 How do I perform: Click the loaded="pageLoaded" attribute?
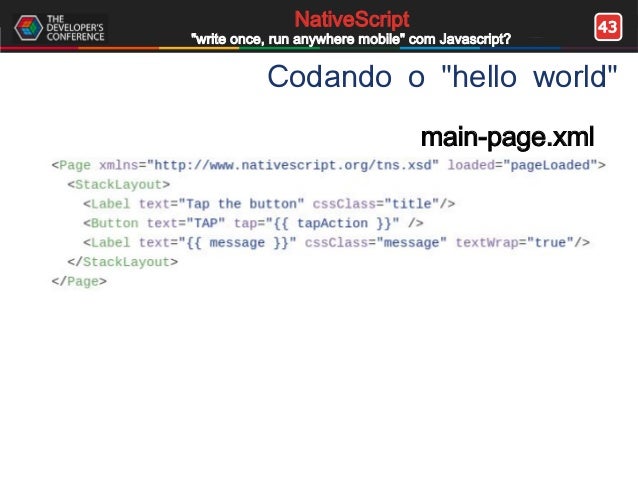pos(522,165)
